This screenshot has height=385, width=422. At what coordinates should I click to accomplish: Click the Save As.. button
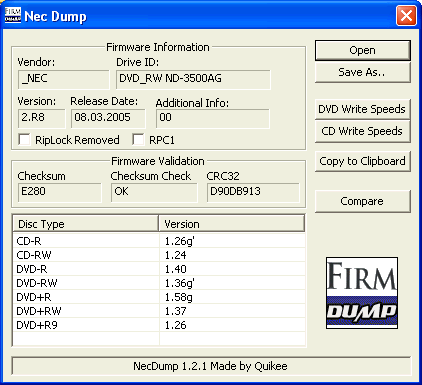[x=363, y=72]
